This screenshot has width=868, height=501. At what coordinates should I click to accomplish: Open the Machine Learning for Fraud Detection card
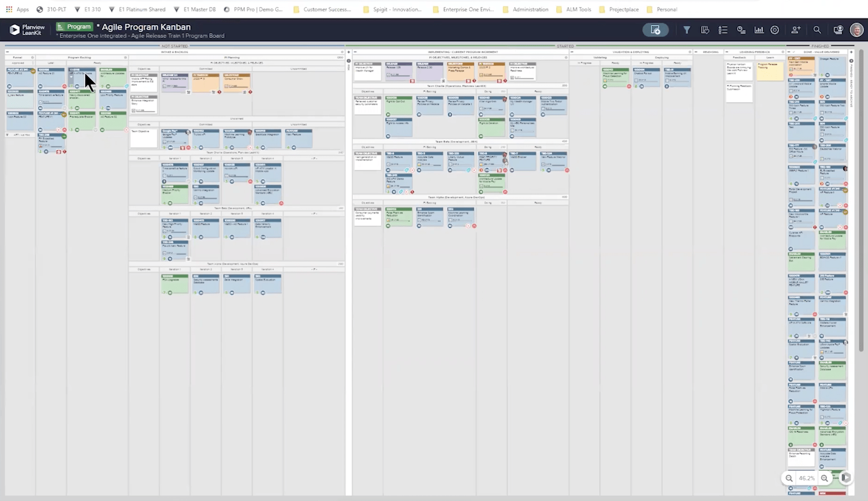point(615,78)
